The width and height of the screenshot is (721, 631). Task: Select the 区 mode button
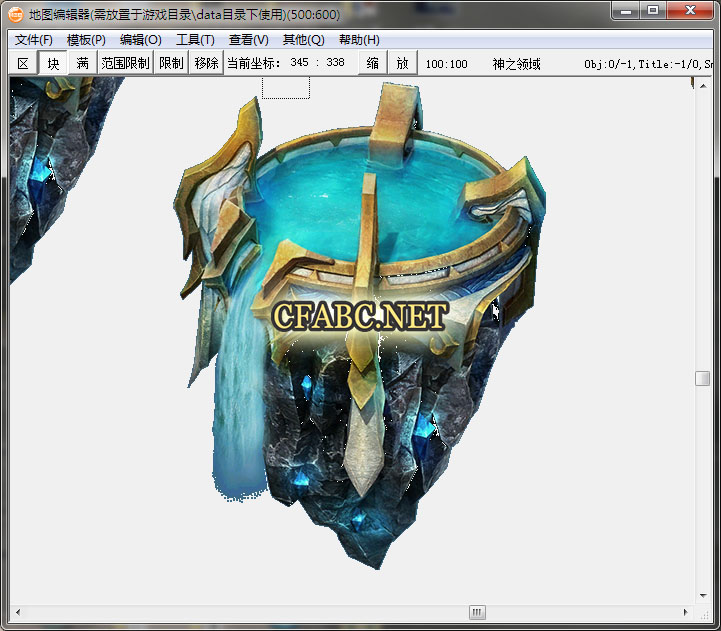click(x=23, y=63)
